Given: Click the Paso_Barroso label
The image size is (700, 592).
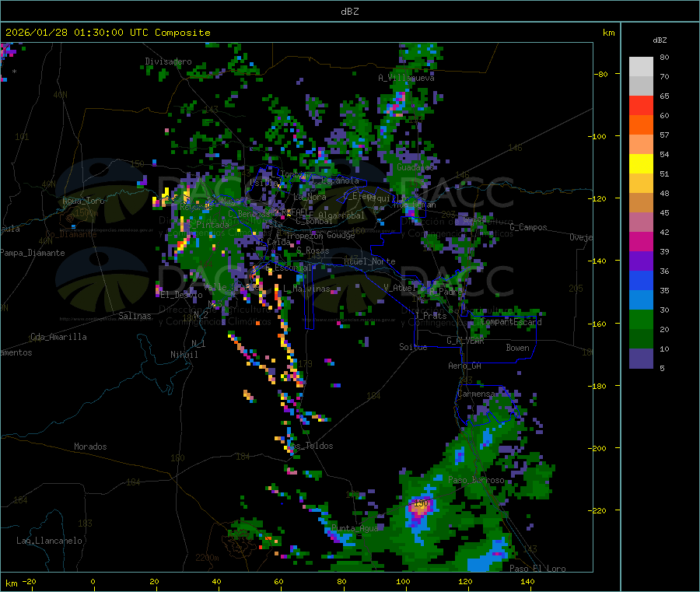Looking at the screenshot, I should click(476, 481).
